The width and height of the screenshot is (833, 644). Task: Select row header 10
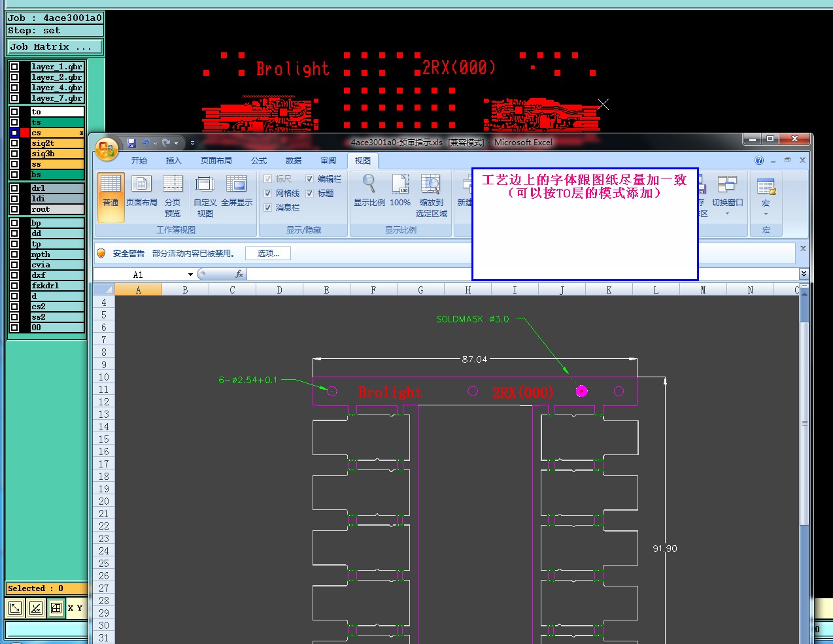pyautogui.click(x=104, y=377)
